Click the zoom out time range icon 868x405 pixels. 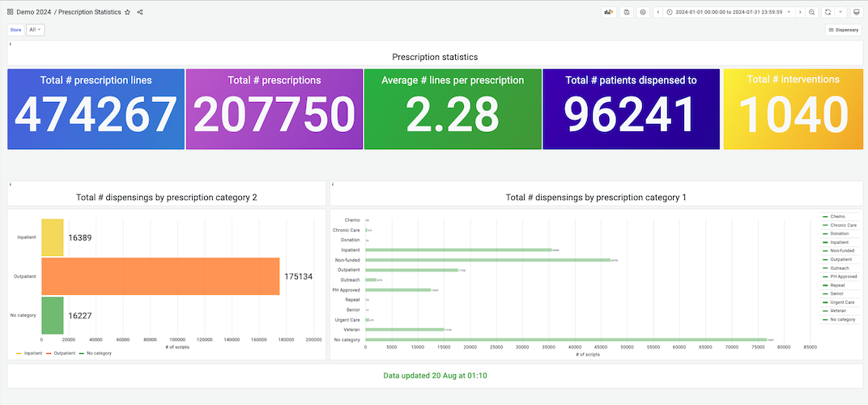point(812,12)
